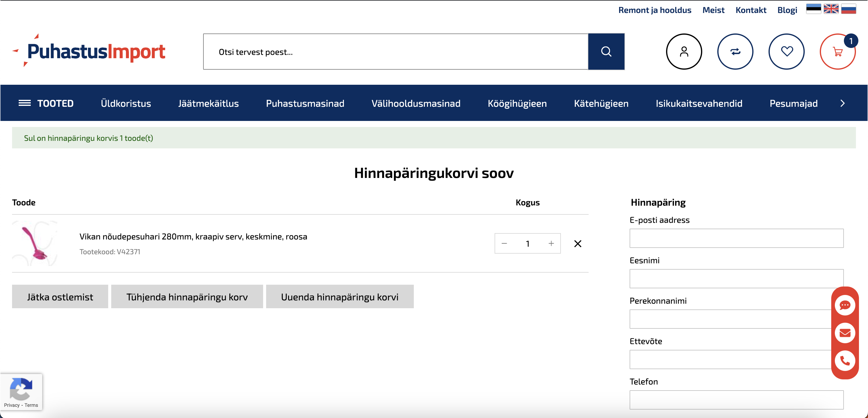868x418 pixels.
Task: Open the TOOTED hamburger menu
Action: 46,103
